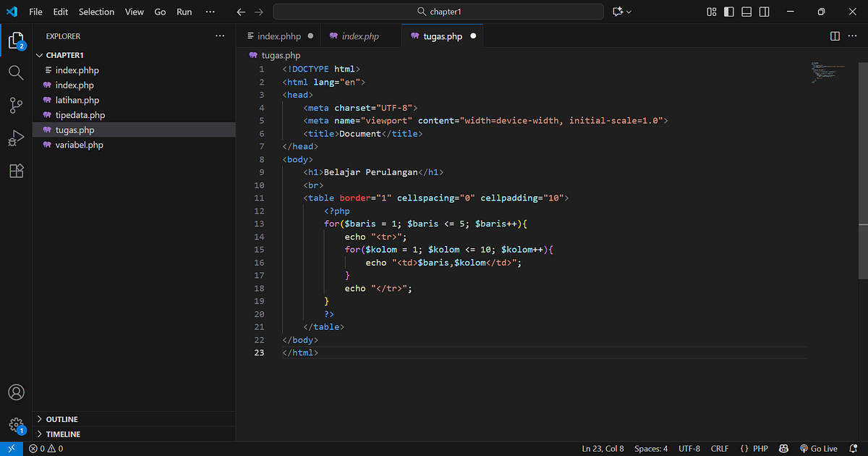Open the Selection menu
This screenshot has width=868, height=456.
96,12
